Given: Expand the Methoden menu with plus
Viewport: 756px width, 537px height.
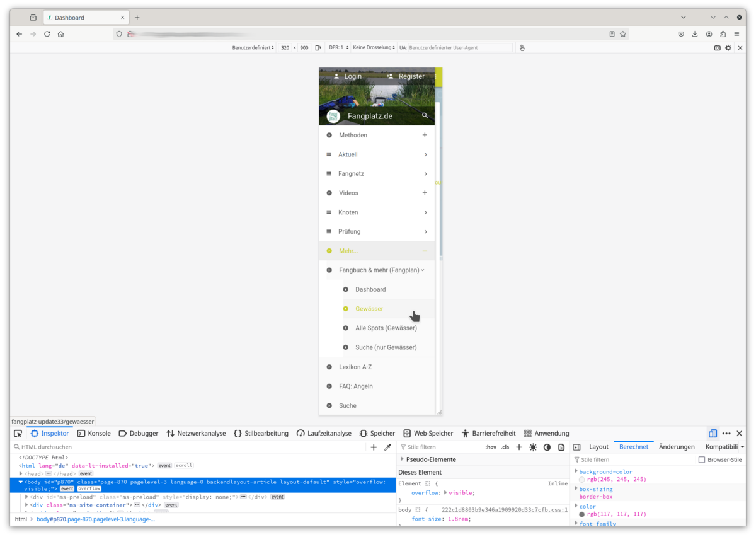Looking at the screenshot, I should [x=425, y=135].
